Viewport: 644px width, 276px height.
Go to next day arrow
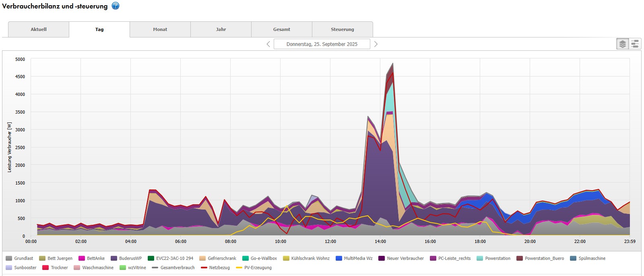click(x=376, y=44)
